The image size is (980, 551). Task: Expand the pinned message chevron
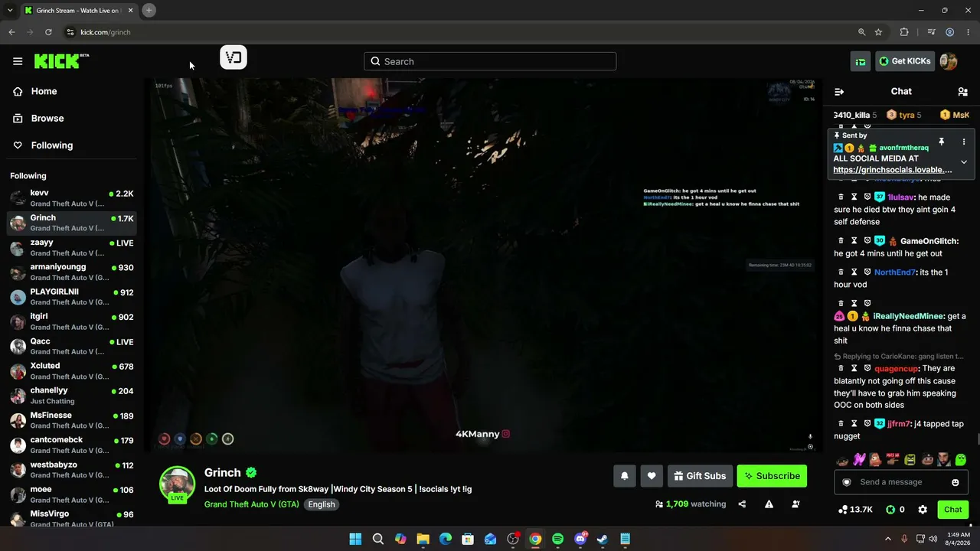[x=964, y=162]
